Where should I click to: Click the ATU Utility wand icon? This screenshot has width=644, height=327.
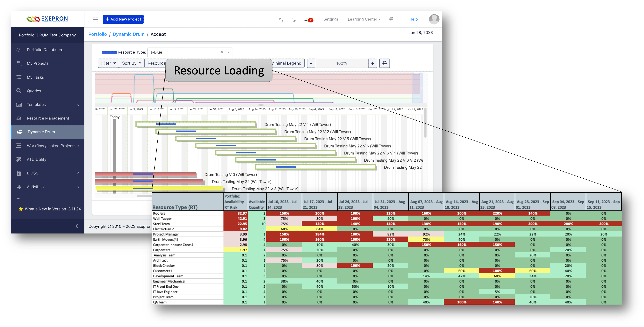19,159
